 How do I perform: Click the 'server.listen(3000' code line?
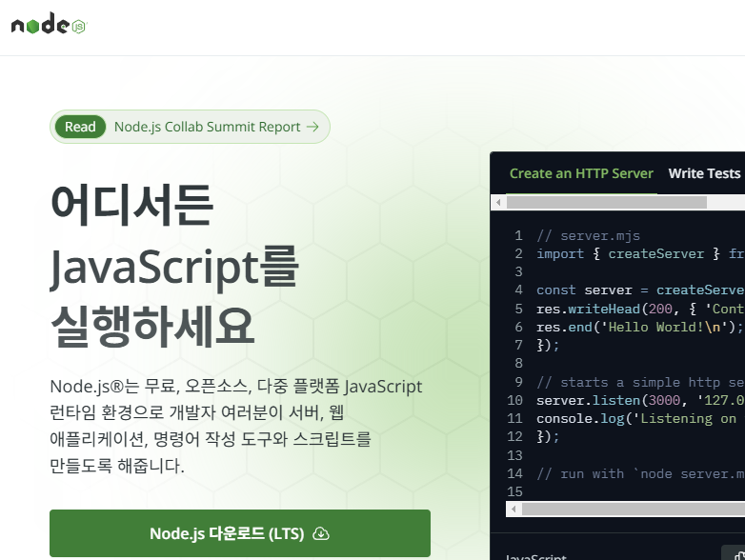(640, 400)
